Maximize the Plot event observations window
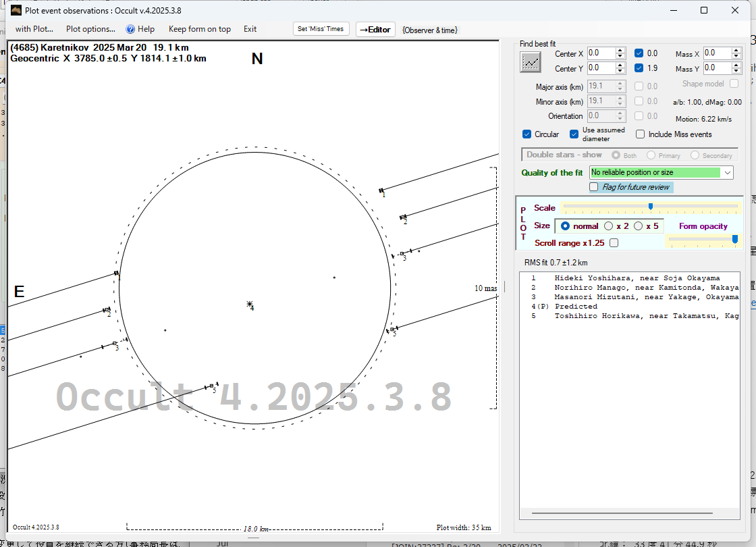Screen dimensions: 756x547 click(x=704, y=10)
